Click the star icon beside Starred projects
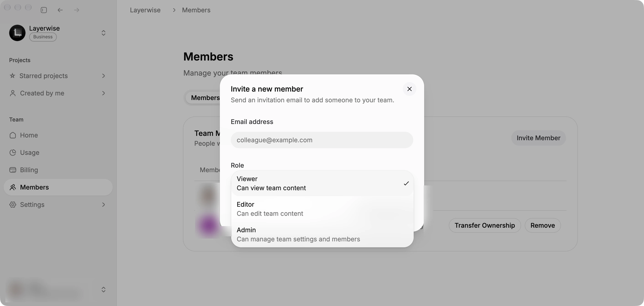Image resolution: width=644 pixels, height=306 pixels. click(13, 76)
